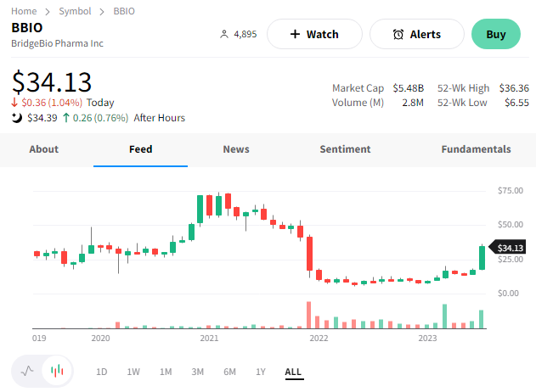Click the after-hours moon icon
The width and height of the screenshot is (536, 392).
pyautogui.click(x=16, y=118)
